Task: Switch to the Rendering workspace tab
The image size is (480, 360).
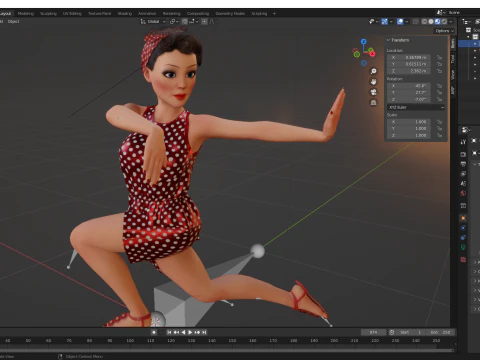Action: point(172,14)
